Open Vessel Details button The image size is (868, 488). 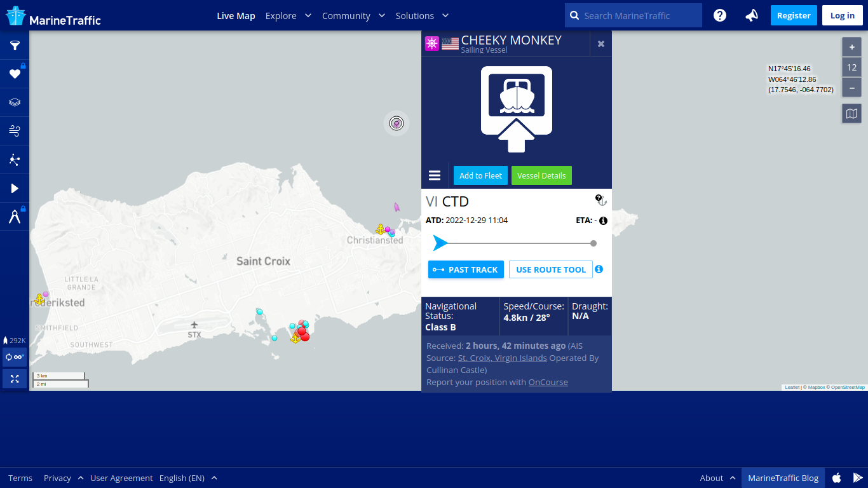[541, 175]
